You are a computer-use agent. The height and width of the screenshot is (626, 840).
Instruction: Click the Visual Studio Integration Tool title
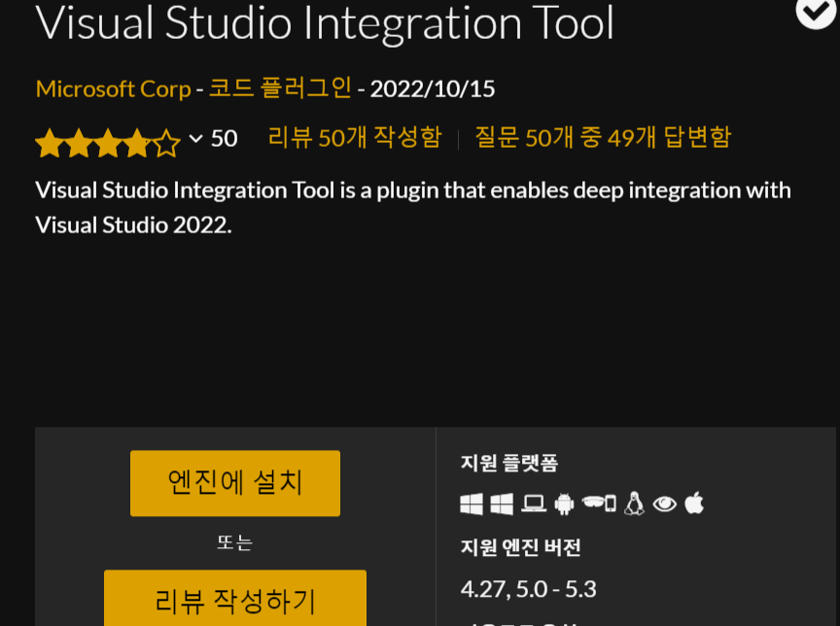tap(325, 22)
